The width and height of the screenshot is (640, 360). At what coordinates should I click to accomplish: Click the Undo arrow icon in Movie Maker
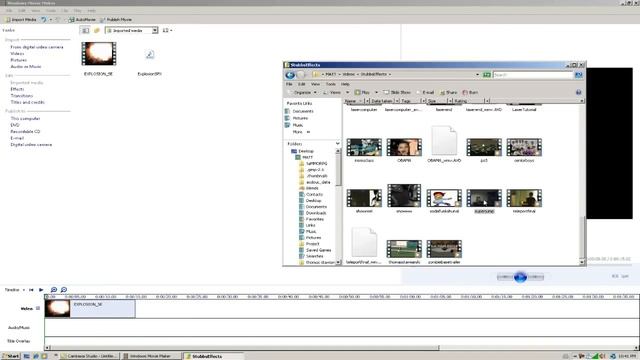44,20
